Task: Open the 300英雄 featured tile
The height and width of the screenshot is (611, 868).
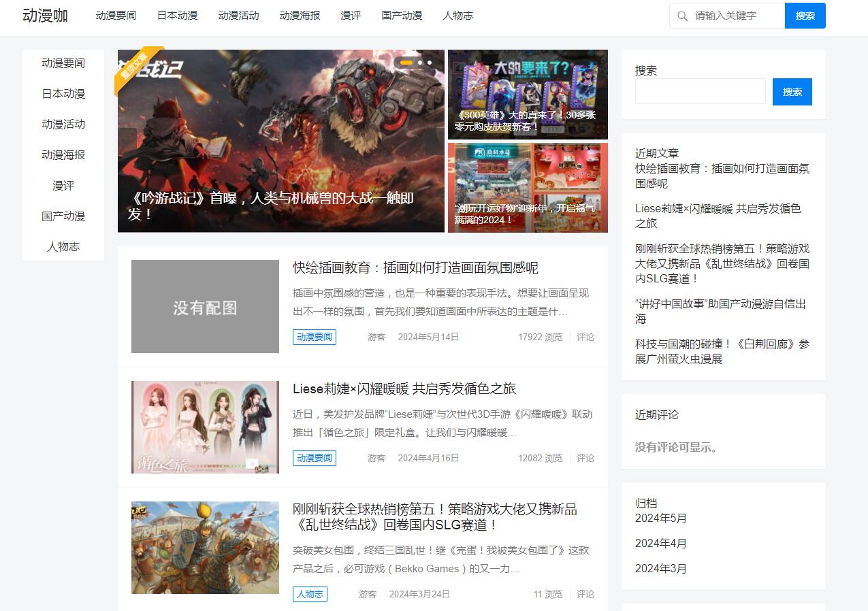Action: point(528,95)
